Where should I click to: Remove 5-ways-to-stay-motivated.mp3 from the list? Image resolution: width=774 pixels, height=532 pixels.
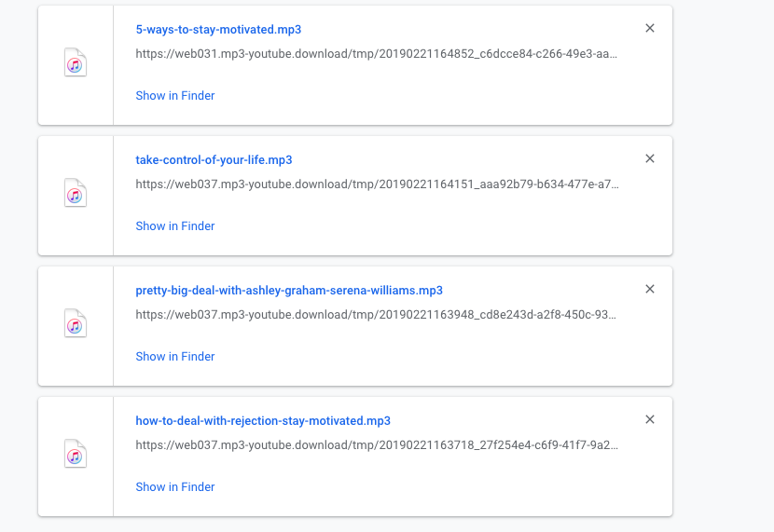tap(650, 29)
